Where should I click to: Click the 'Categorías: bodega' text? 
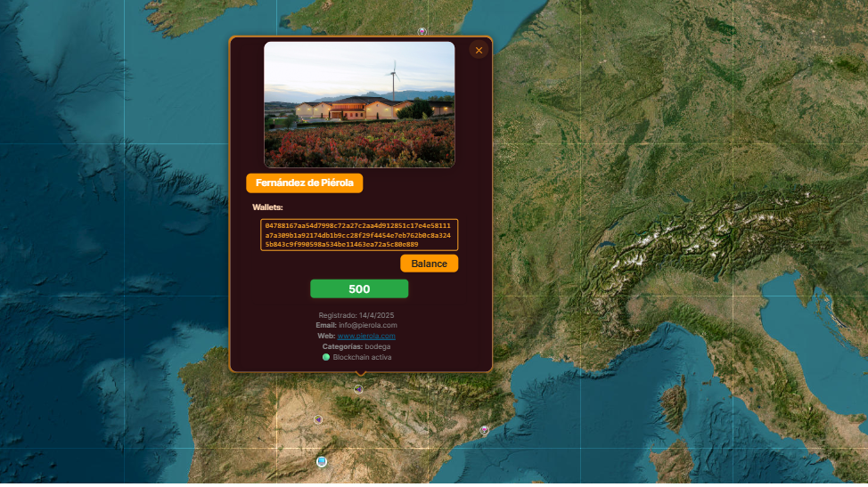coord(356,346)
